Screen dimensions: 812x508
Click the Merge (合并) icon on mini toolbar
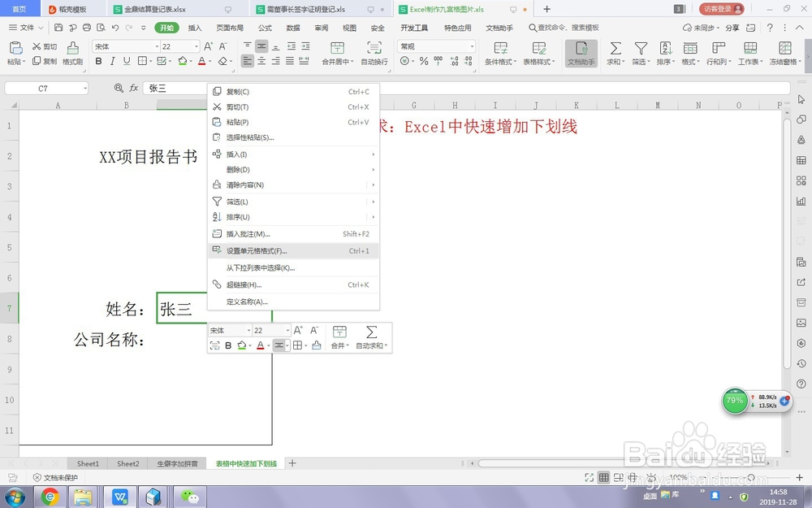tap(339, 337)
